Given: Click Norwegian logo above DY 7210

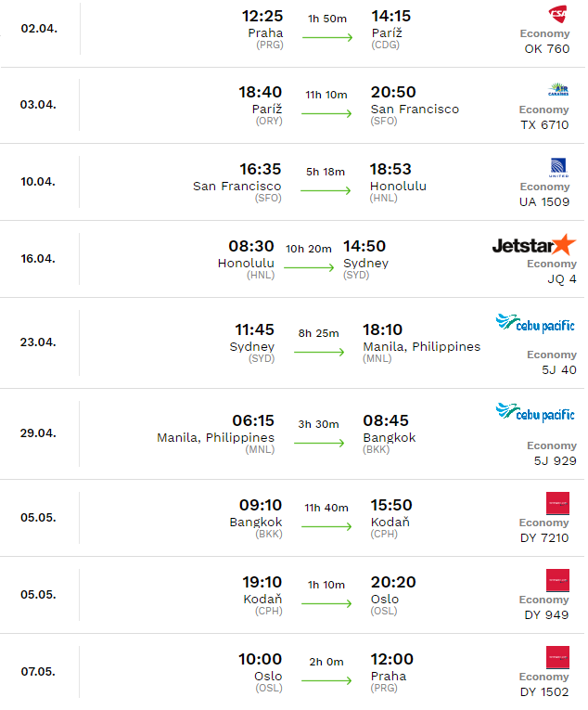Looking at the screenshot, I should (x=557, y=503).
